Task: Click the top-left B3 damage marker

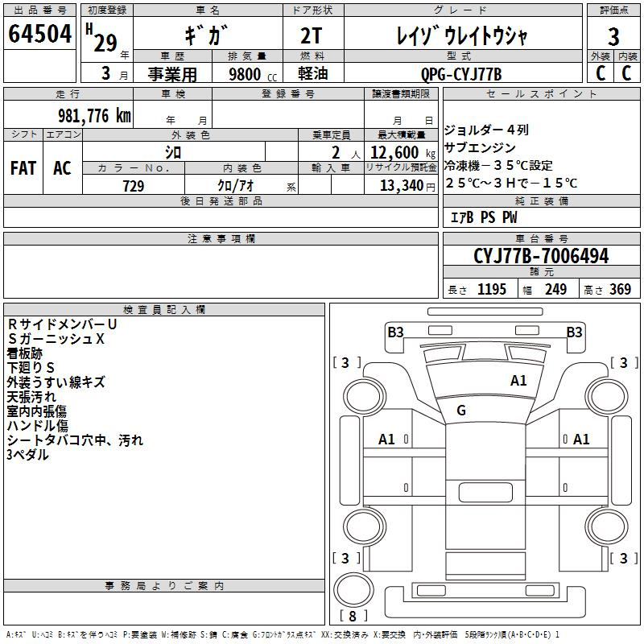Action: click(395, 332)
